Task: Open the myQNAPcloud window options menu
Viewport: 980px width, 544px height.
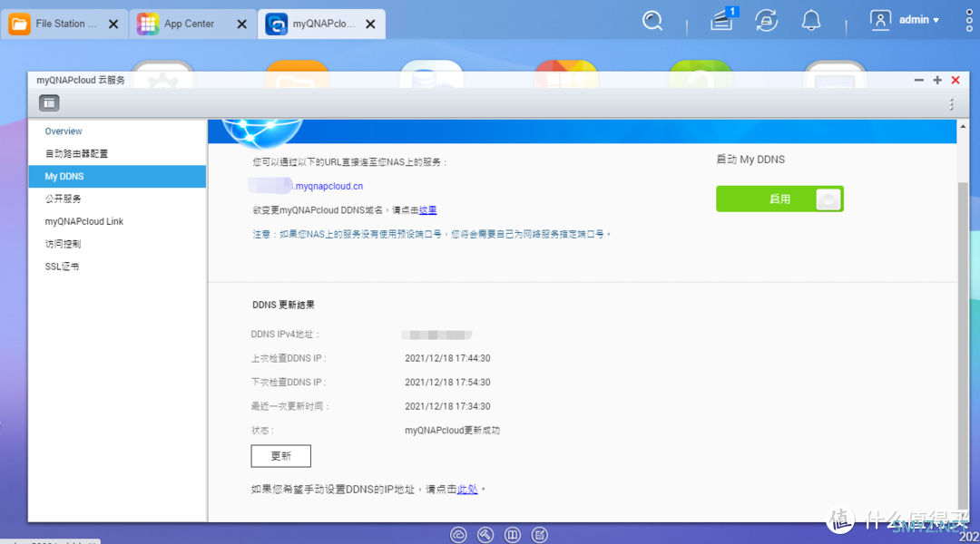Action: 951,103
